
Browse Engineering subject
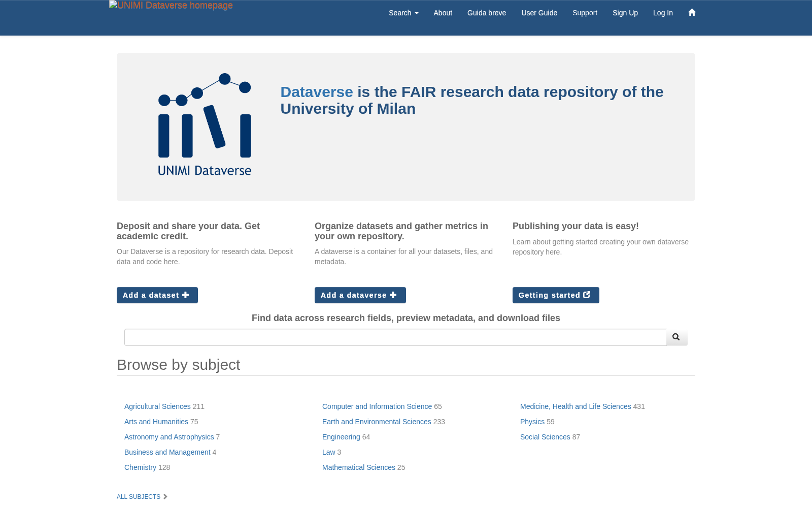[341, 437]
